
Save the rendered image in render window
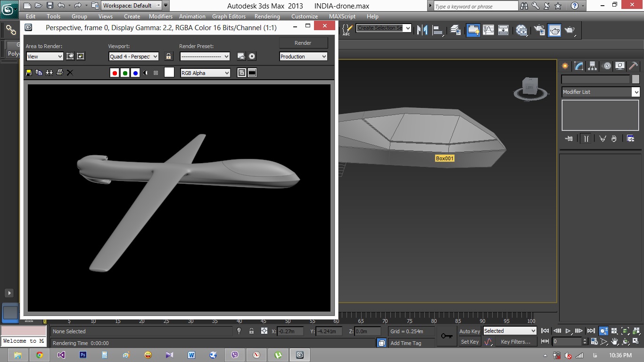29,73
